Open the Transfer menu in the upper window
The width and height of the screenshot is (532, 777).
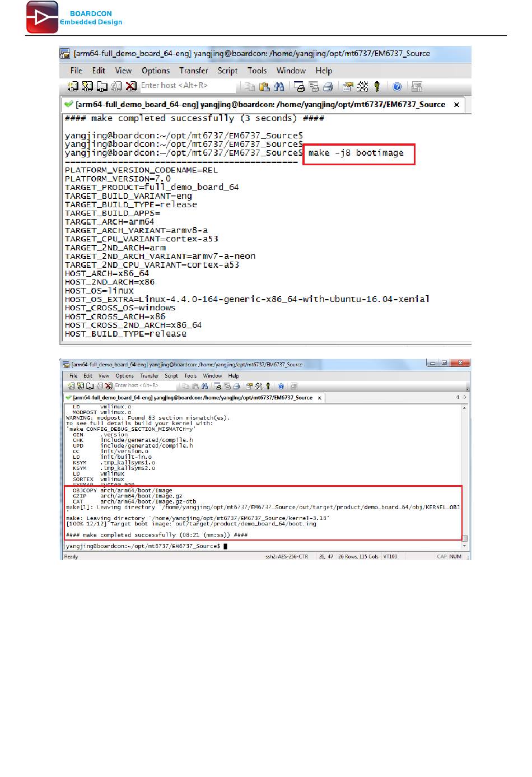194,71
